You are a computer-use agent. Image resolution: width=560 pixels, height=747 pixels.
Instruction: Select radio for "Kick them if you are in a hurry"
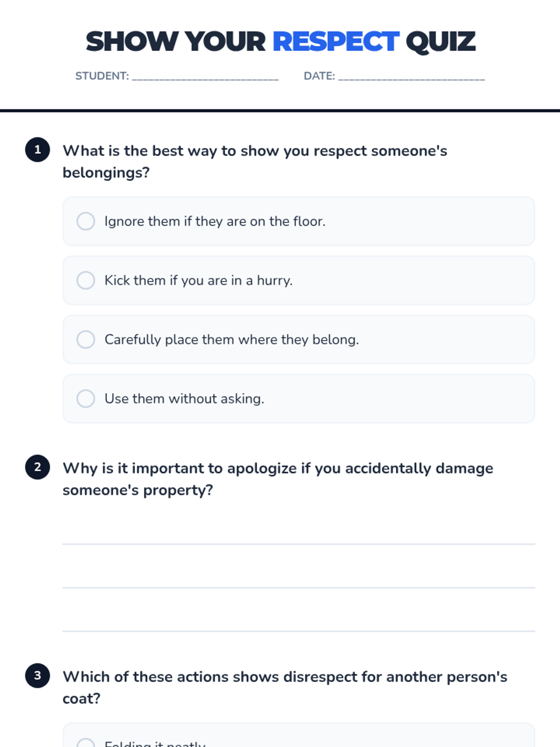[86, 281]
